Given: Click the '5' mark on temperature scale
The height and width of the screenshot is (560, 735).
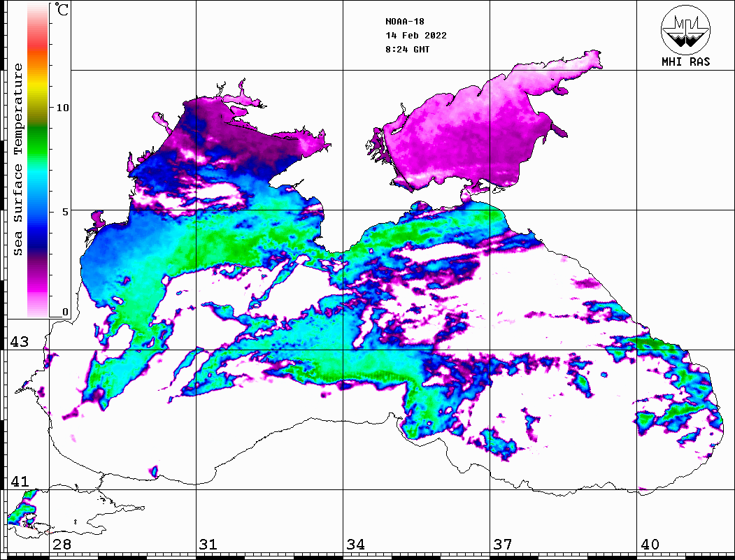Looking at the screenshot, I should [66, 212].
